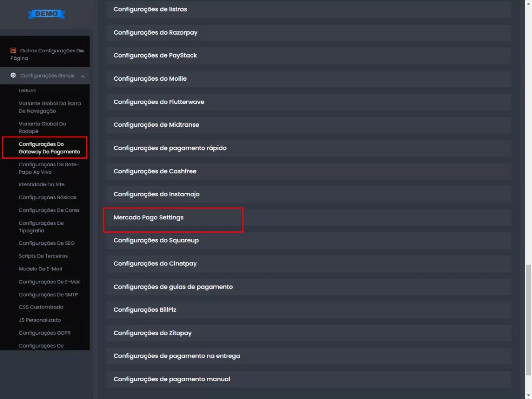Open Configurações De SMTP settings

[48, 295]
